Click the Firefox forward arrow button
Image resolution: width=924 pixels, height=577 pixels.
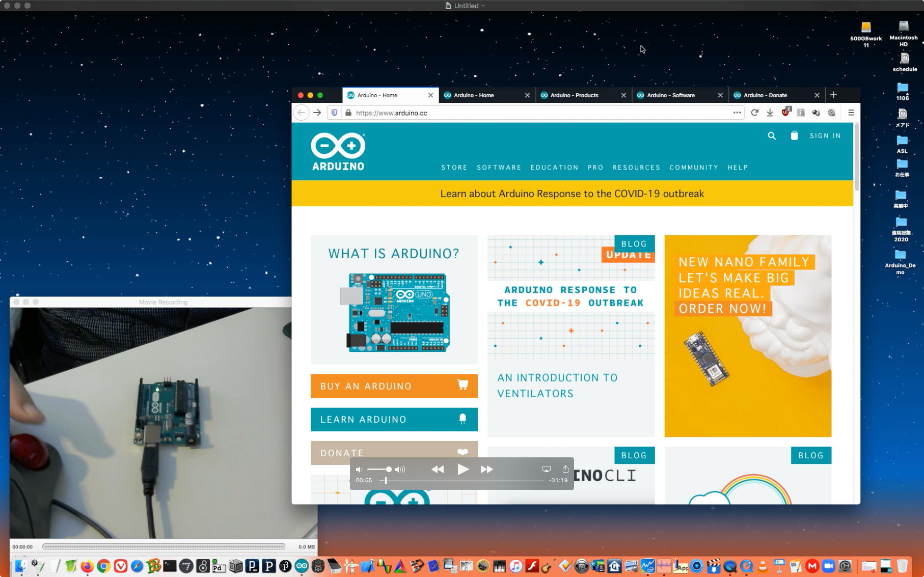click(317, 113)
